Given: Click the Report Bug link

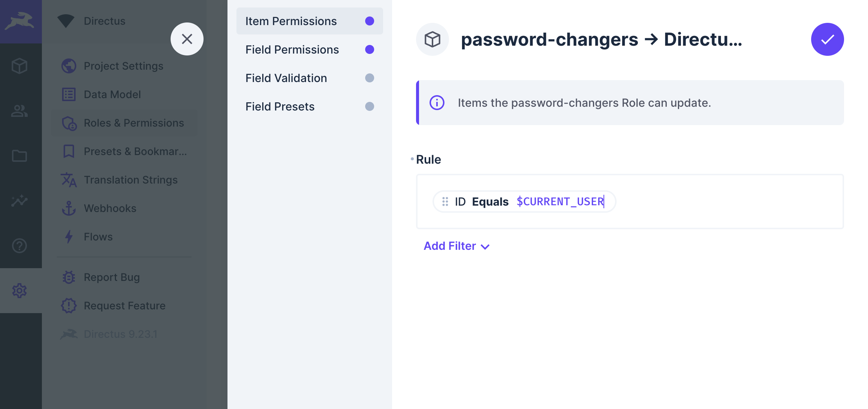Looking at the screenshot, I should [x=111, y=277].
